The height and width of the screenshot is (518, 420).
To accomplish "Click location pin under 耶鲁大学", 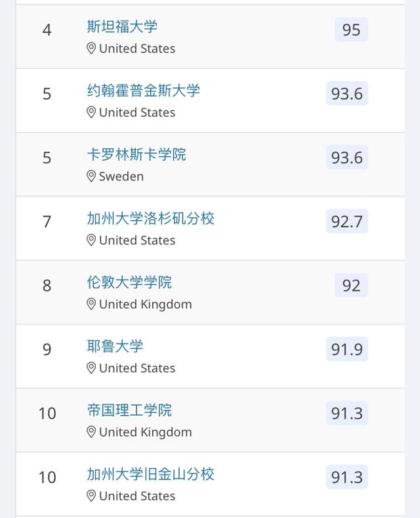I will [91, 368].
